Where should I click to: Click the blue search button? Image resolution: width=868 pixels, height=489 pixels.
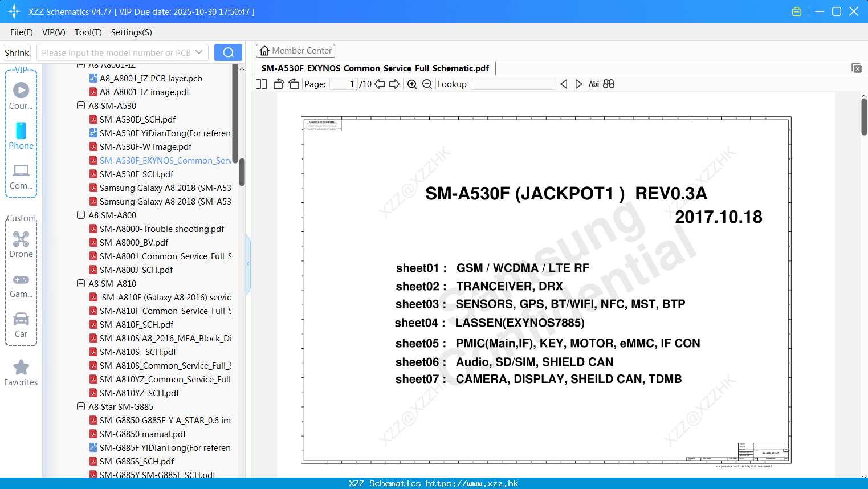click(x=228, y=52)
